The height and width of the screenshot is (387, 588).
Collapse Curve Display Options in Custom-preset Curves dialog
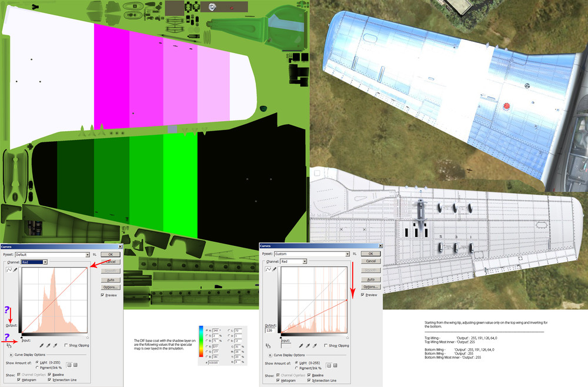[270, 355]
